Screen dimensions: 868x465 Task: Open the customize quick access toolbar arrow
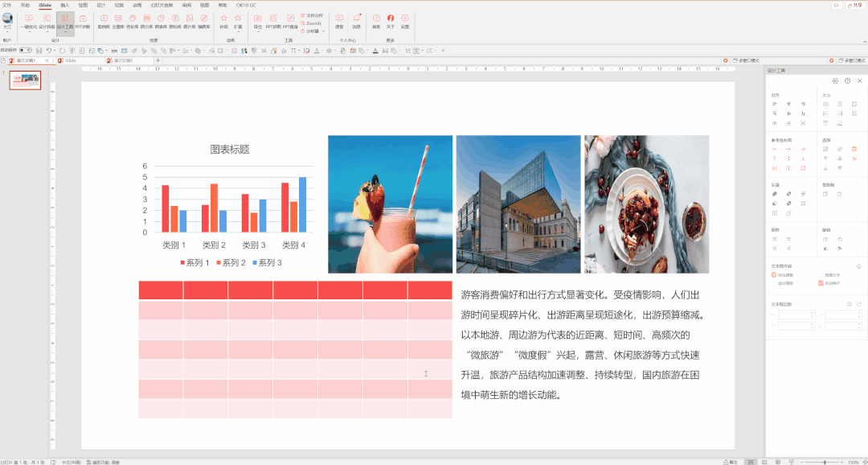tap(443, 51)
